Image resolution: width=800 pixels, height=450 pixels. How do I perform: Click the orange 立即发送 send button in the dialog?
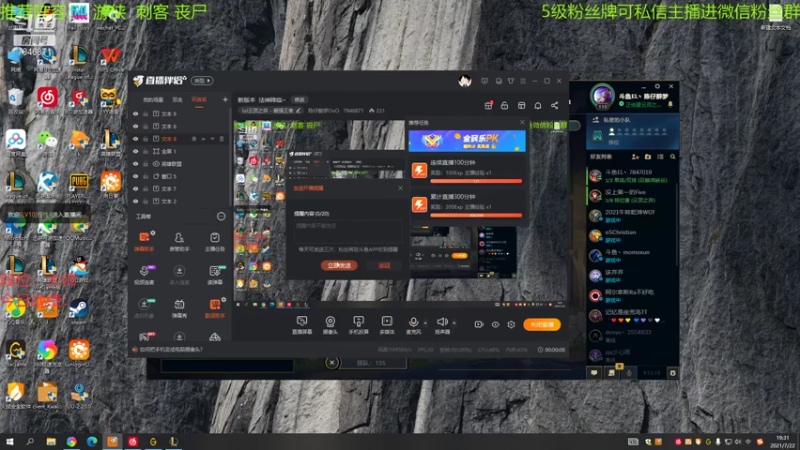point(339,265)
